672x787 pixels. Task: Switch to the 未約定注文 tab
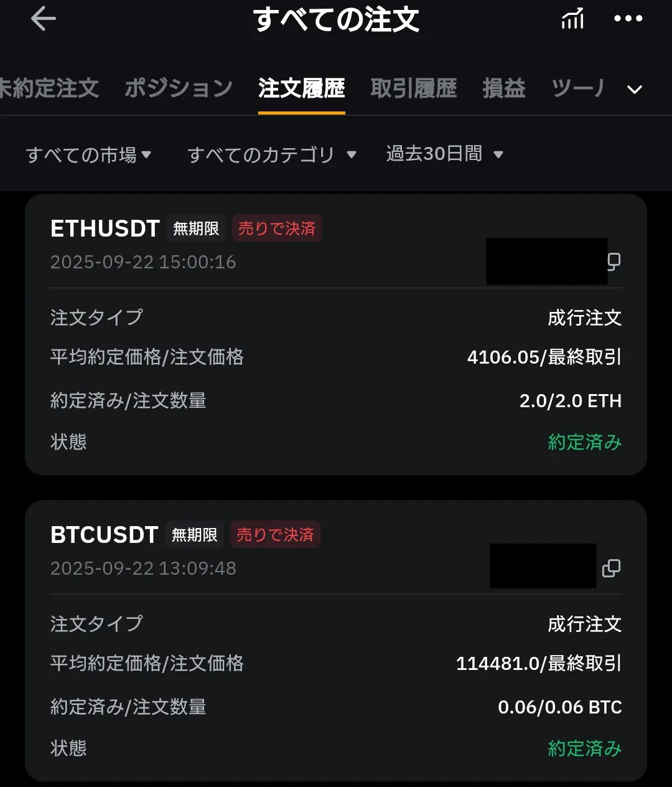pos(49,88)
